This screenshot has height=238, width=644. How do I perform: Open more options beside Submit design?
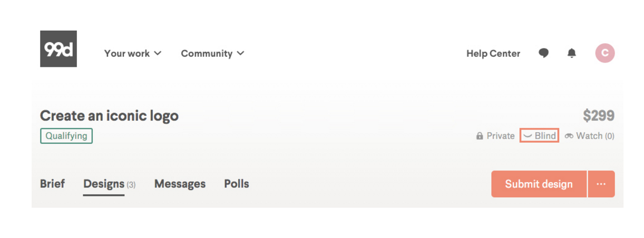coord(601,184)
